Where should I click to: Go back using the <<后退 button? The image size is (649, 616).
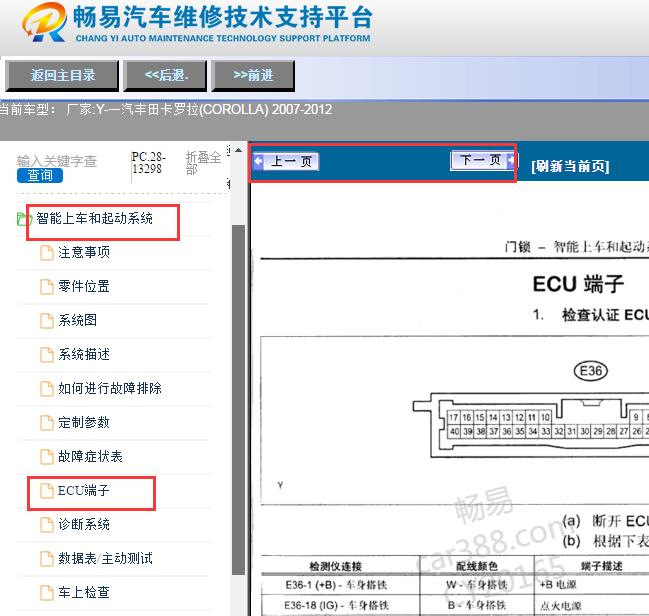point(165,75)
